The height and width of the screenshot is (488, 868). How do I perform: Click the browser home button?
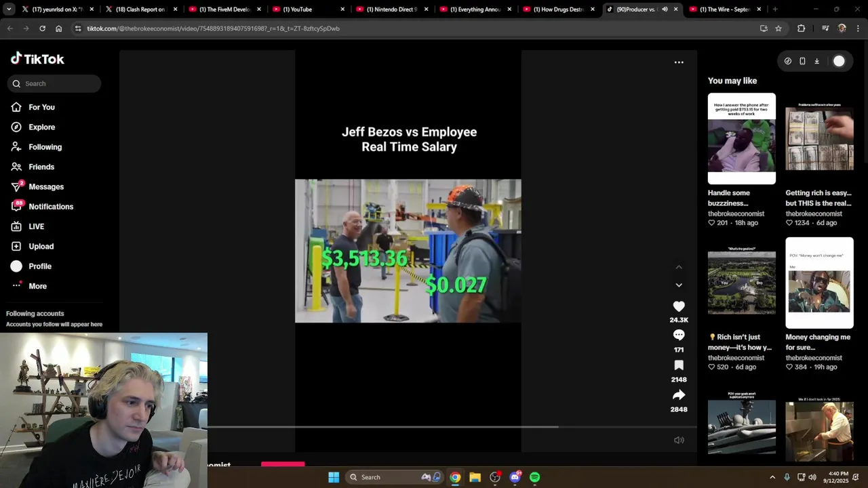[x=58, y=28]
